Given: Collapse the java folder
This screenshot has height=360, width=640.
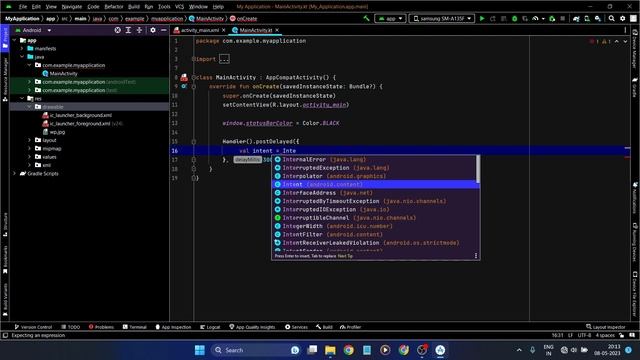Looking at the screenshot, I should coord(22,57).
